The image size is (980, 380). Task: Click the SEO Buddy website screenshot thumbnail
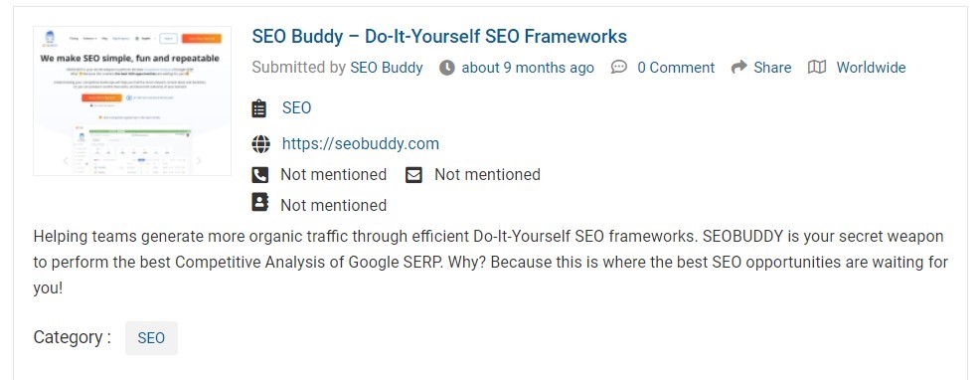pos(132,100)
